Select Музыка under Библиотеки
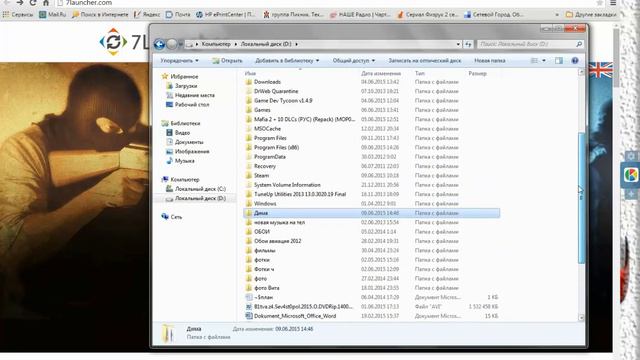The height and width of the screenshot is (360, 640). (x=184, y=161)
